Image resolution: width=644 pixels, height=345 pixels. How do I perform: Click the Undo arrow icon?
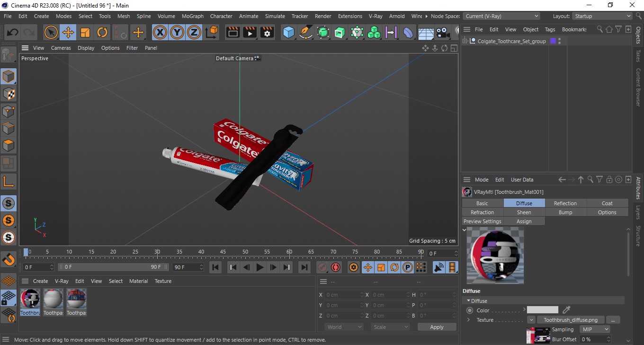click(13, 33)
